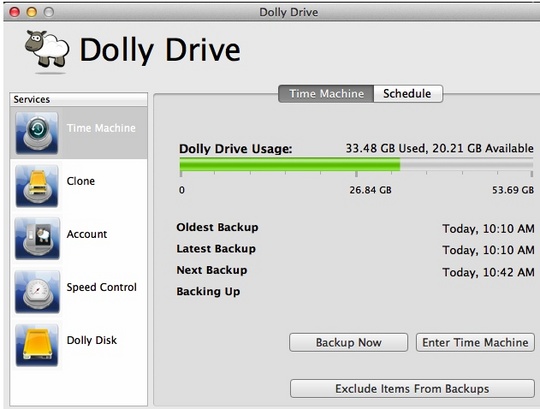Click the 26.84 GB midpoint label
Viewport: 540px width, 409px height.
coord(370,190)
